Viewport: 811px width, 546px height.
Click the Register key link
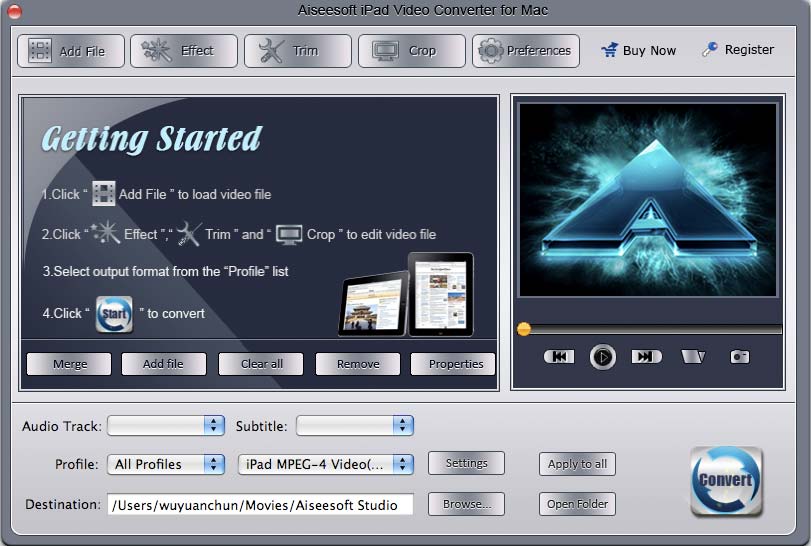pyautogui.click(x=738, y=50)
